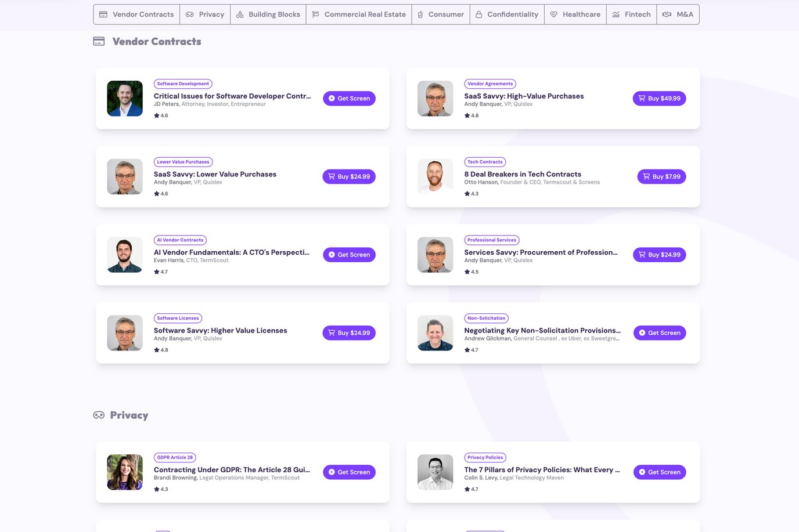The image size is (799, 532).
Task: Click the card icon beside the Vendor Contracts heading
Action: pos(98,41)
